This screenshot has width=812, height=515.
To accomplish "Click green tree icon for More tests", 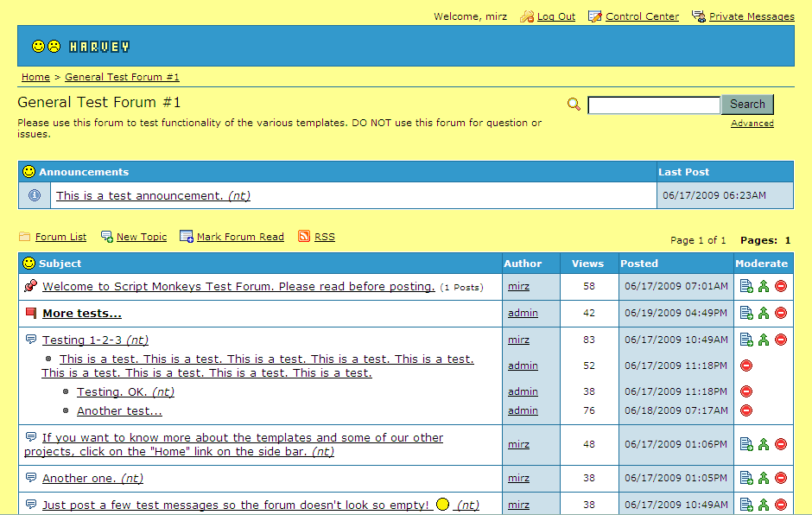I will [764, 313].
